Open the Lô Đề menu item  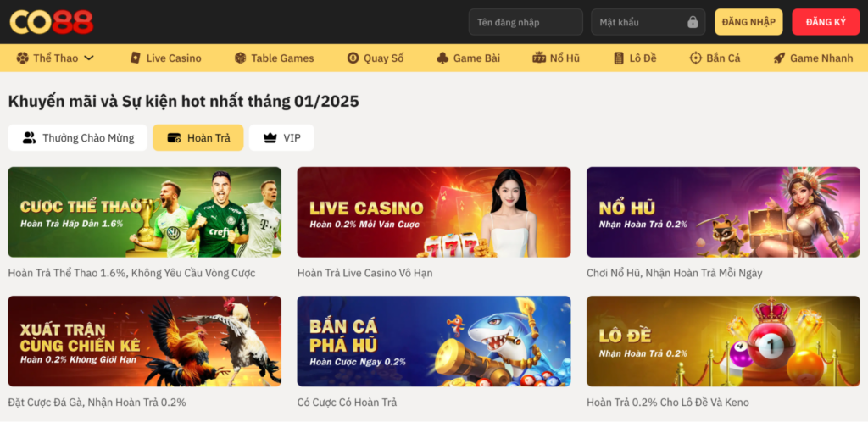pos(635,58)
